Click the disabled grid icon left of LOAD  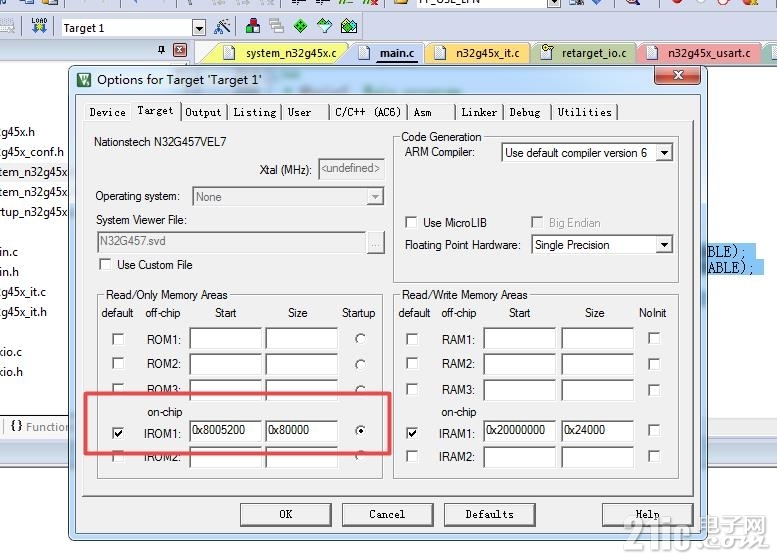[x=7, y=26]
